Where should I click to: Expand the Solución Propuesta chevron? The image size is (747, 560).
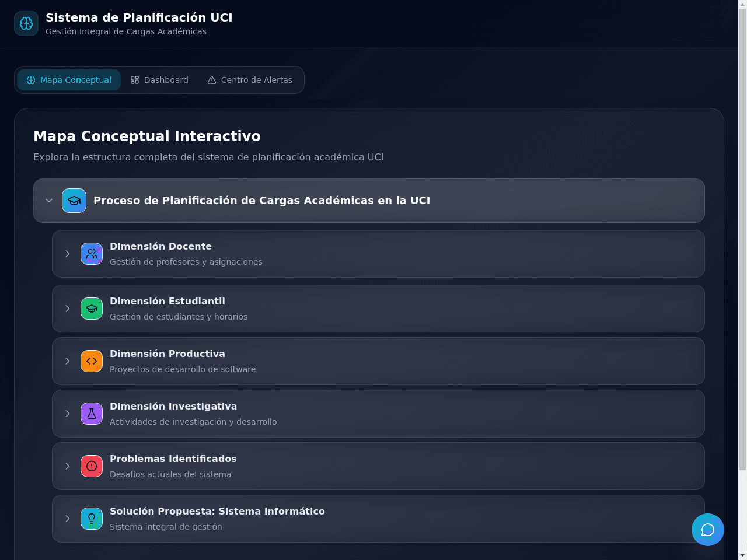coord(68,519)
